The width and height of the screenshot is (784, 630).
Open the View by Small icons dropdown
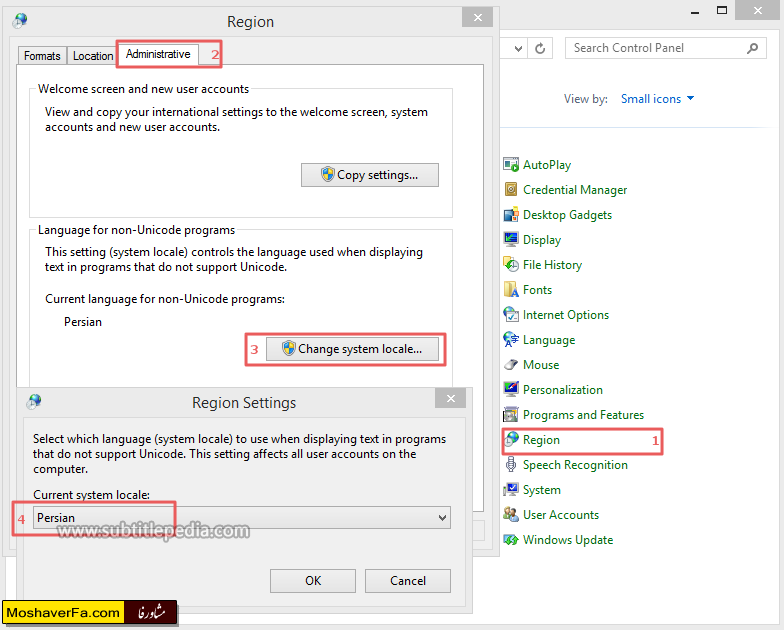[x=657, y=99]
